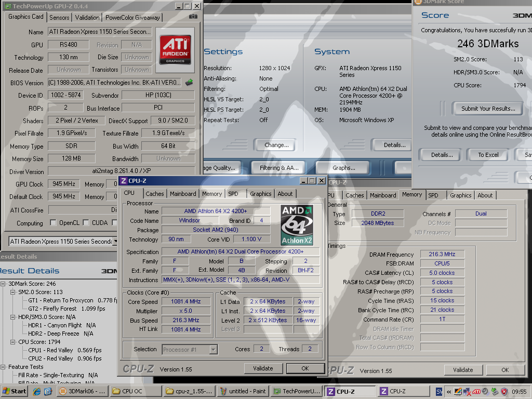Open Memory tab in front CPU-Z window
Viewport: 532px width, 399px height.
[212, 194]
